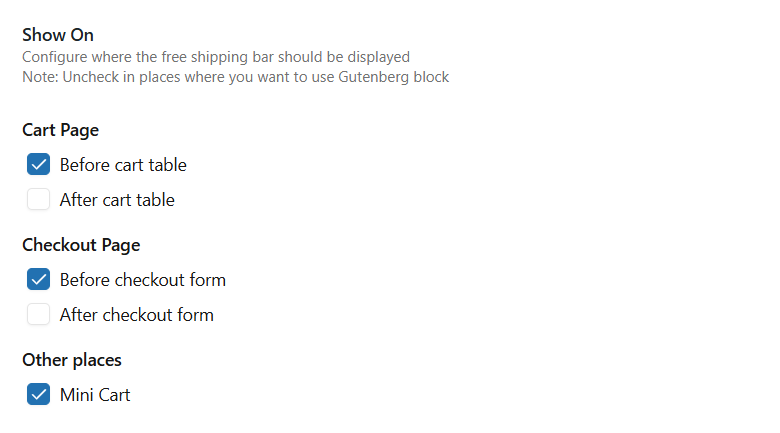Disable the Mini Cart checkbox

pyautogui.click(x=39, y=395)
